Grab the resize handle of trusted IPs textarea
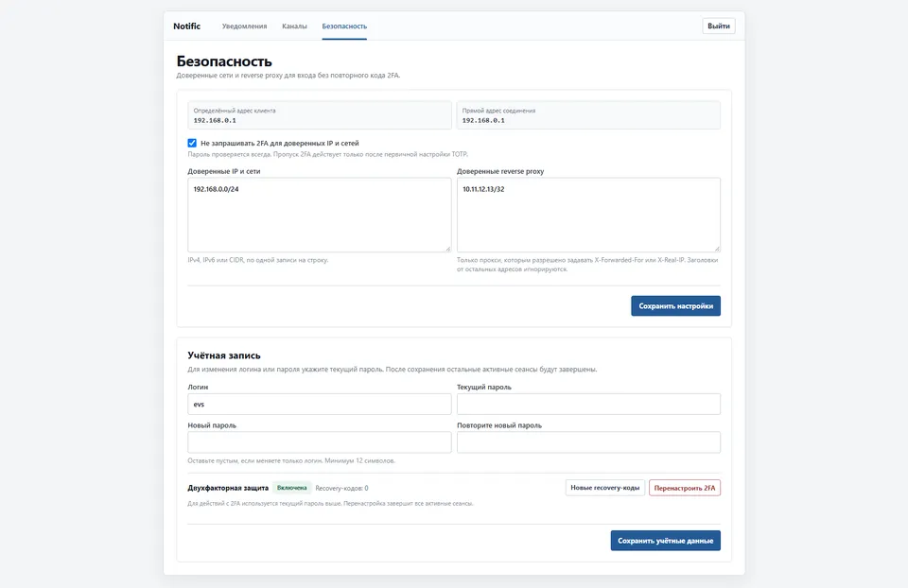The image size is (908, 588). coord(447,249)
